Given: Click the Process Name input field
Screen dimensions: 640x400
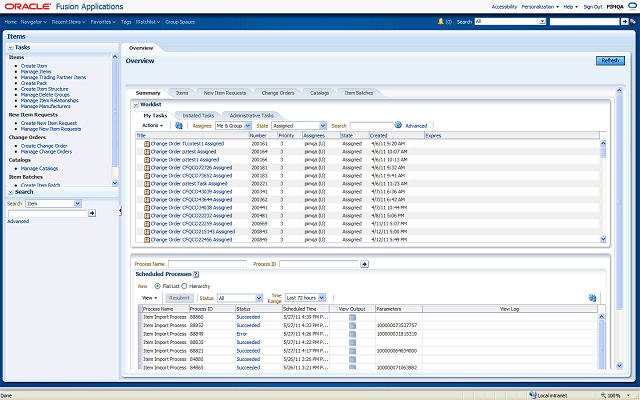Looking at the screenshot, I should point(207,263).
